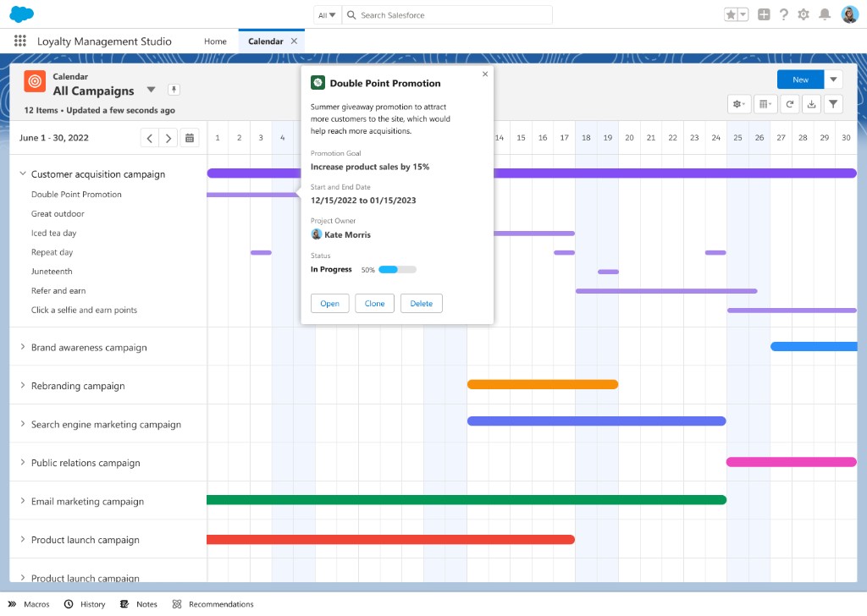This screenshot has width=867, height=616.
Task: Click the green promotion icon in popup
Action: pyautogui.click(x=318, y=83)
